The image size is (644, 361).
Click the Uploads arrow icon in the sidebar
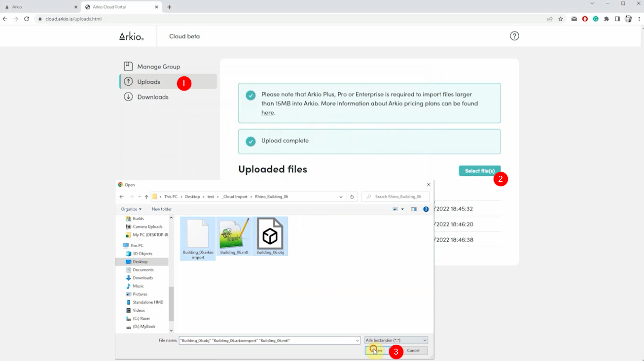point(128,82)
